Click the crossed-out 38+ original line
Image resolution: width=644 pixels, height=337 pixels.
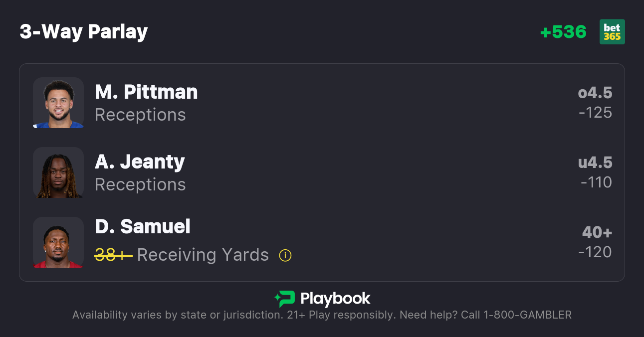click(x=113, y=255)
